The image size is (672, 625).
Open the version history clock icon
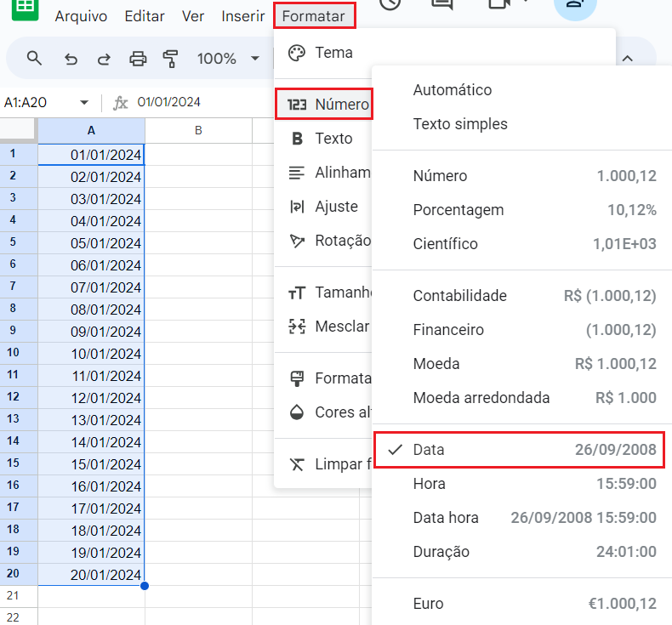coord(390,3)
